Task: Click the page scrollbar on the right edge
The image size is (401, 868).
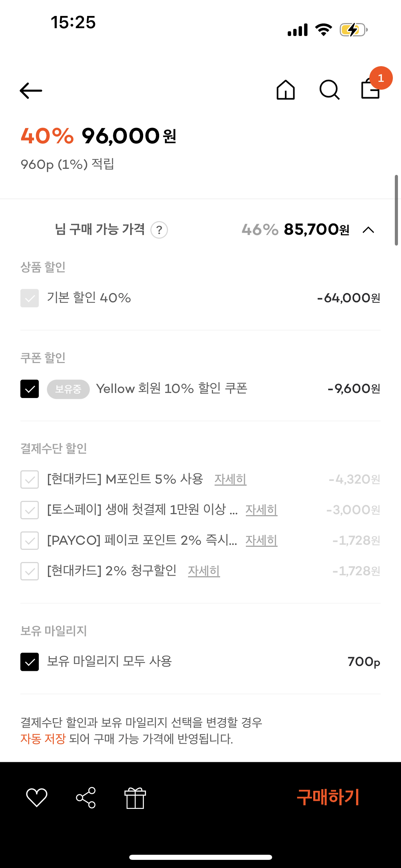Action: click(396, 210)
